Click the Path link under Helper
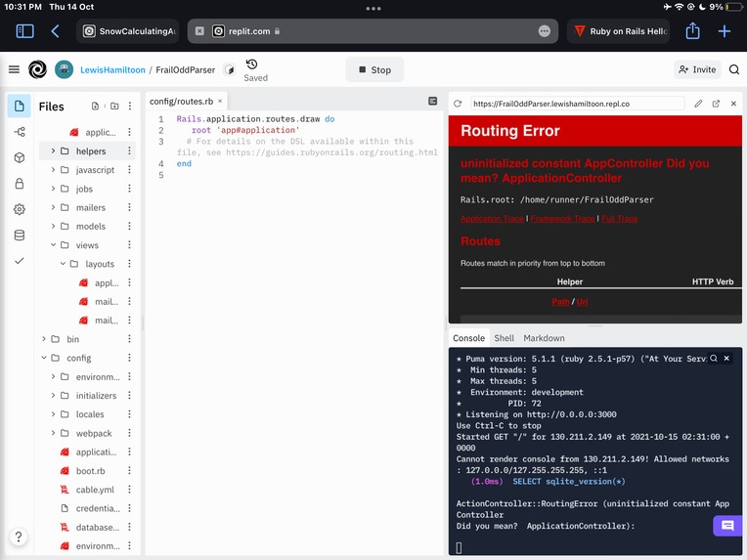This screenshot has height=560, width=747. (560, 301)
